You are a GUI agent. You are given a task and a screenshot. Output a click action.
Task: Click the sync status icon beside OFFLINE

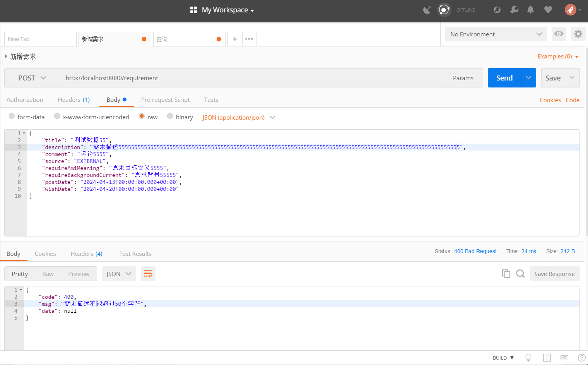(444, 10)
